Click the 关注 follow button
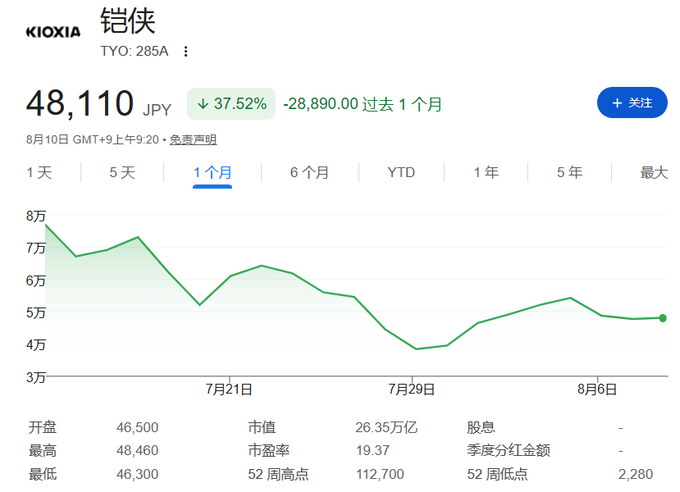Screen dimensions: 680x492 [632, 103]
